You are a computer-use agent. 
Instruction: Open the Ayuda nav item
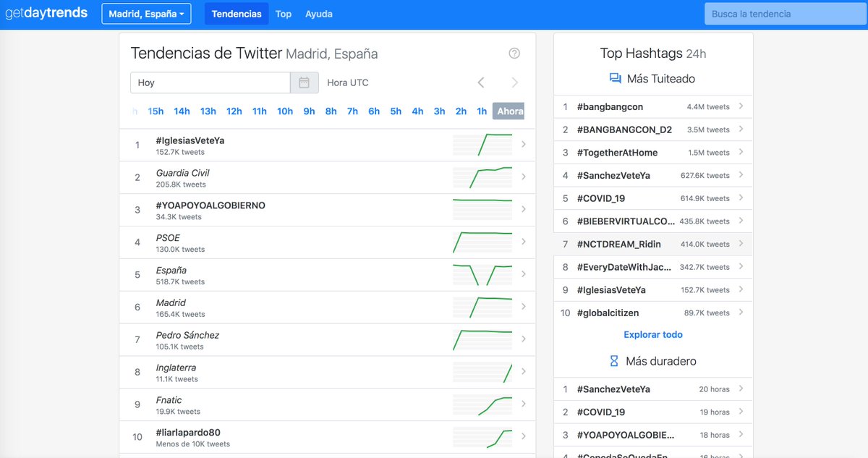pyautogui.click(x=319, y=14)
